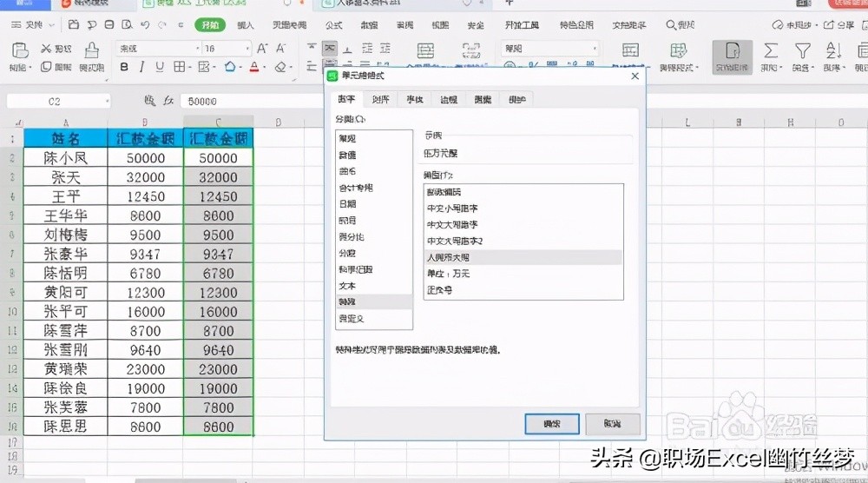This screenshot has width=868, height=483.
Task: Choose the 会计专用 (Accounting) category
Action: point(373,188)
